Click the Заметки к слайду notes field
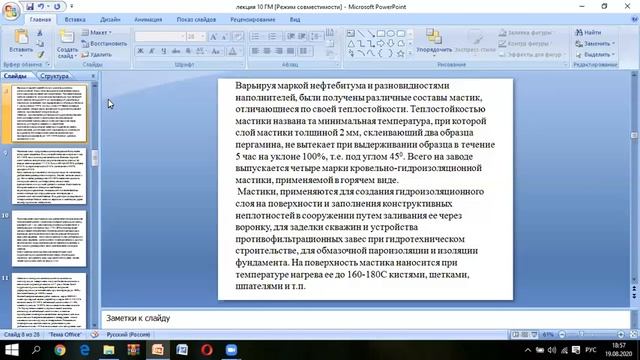 365,318
